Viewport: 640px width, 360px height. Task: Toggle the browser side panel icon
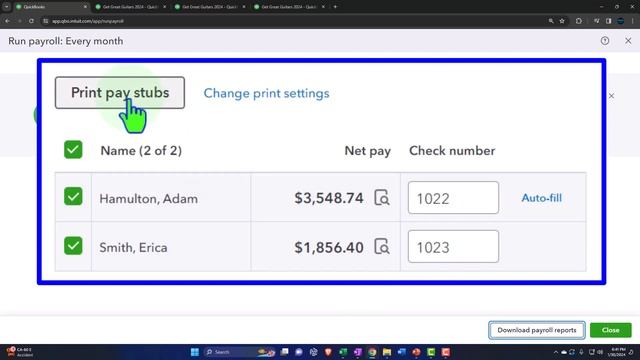click(x=609, y=21)
